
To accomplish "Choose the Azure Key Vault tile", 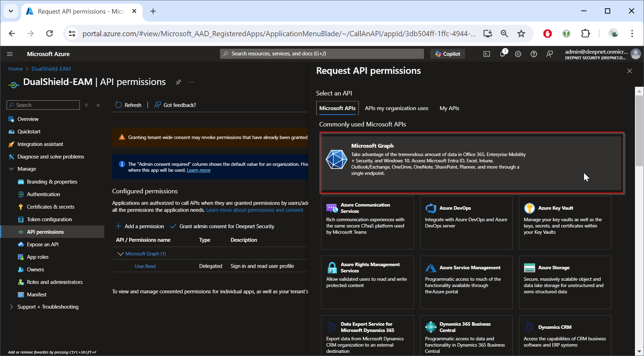I will point(565,222).
